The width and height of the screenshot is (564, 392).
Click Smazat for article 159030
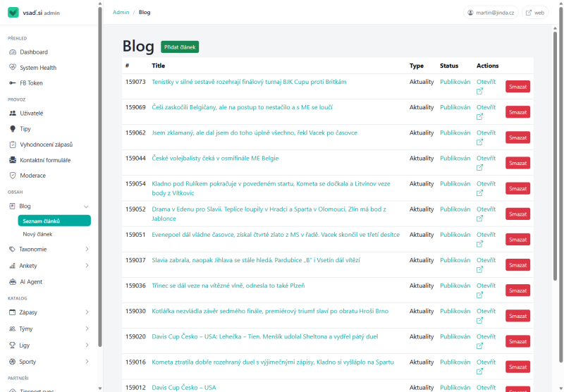click(x=517, y=316)
